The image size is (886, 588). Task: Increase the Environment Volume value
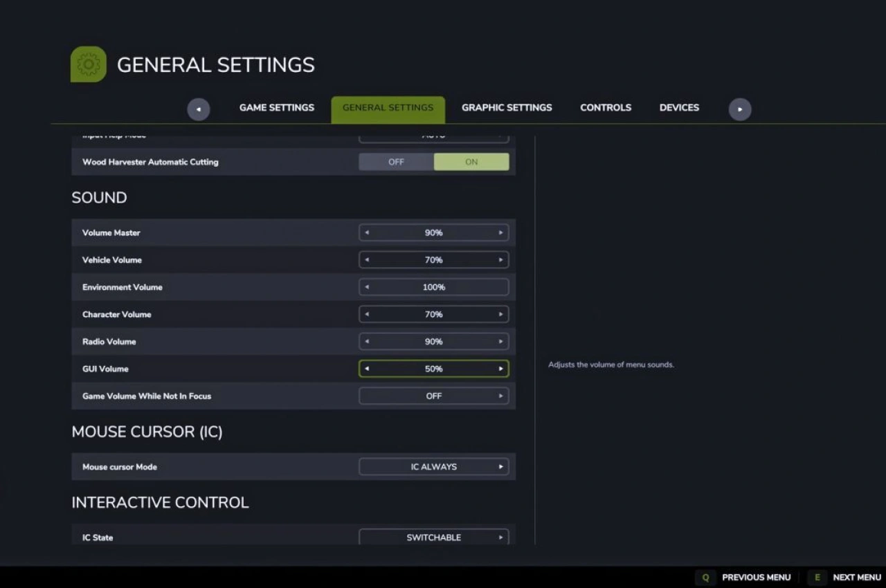pyautogui.click(x=500, y=286)
